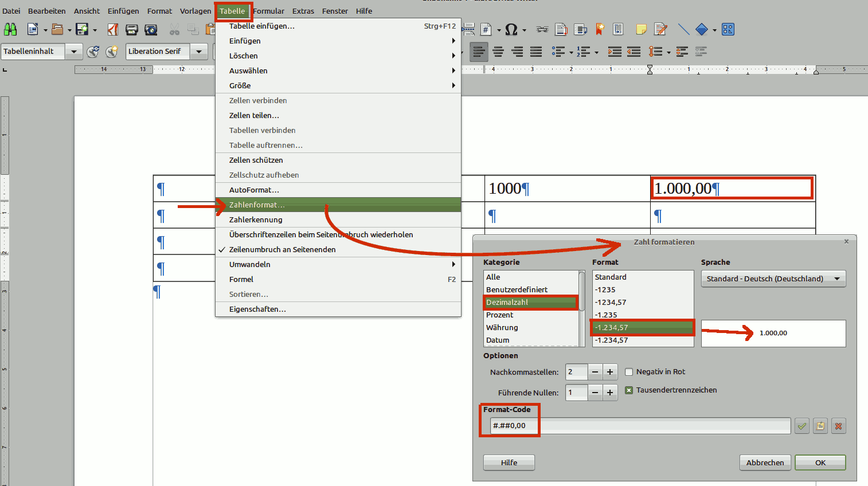Show draw functions icon

tap(728, 29)
